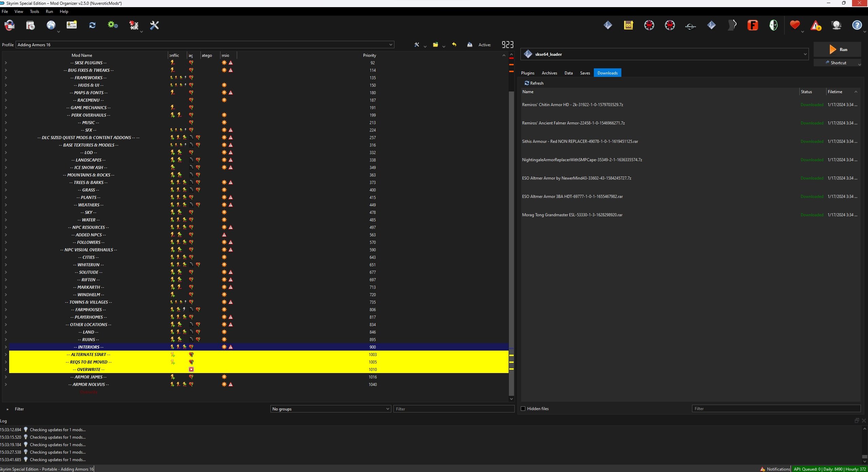Image resolution: width=868 pixels, height=472 pixels.
Task: Click the blue arrows Refresh toolbar icon
Action: (92, 25)
